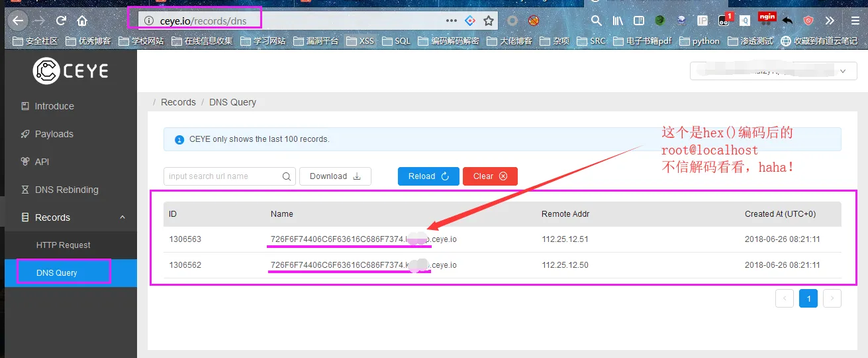
Task: Go to next page of results
Action: coord(832,299)
